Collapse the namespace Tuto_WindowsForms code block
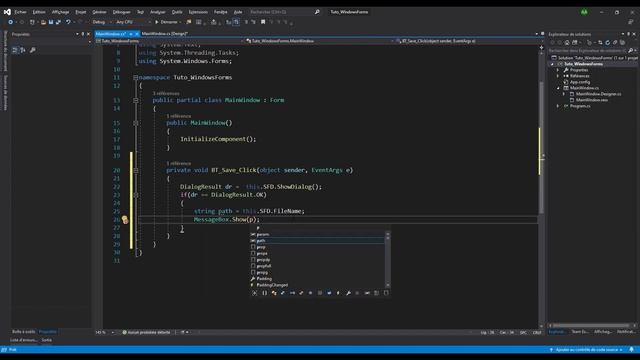 click(x=136, y=78)
